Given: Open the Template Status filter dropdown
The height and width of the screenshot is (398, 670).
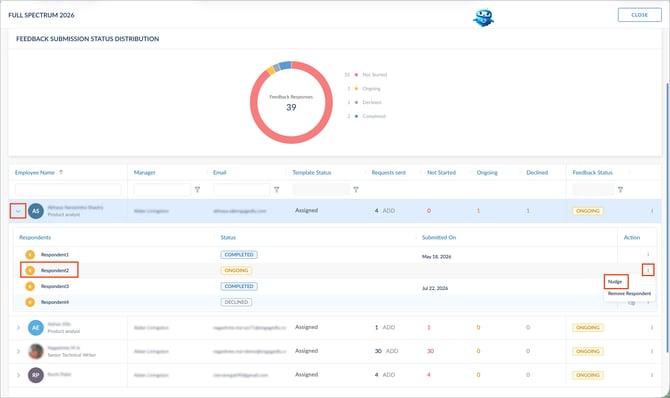Looking at the screenshot, I should click(321, 189).
